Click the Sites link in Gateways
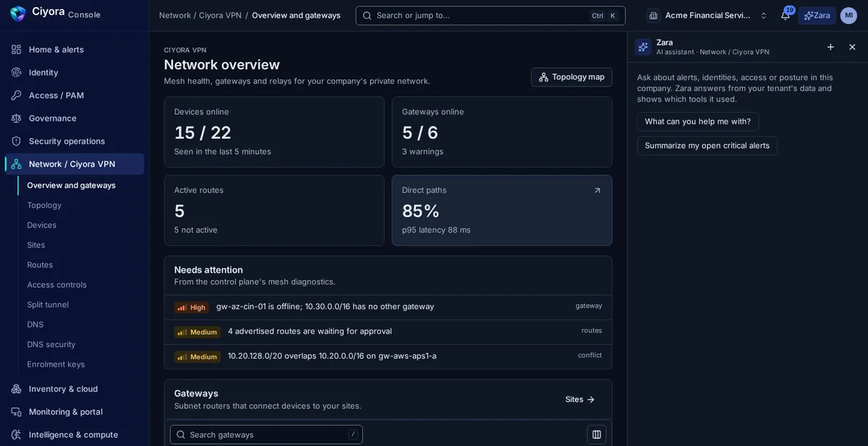This screenshot has height=446, width=868. 580,400
